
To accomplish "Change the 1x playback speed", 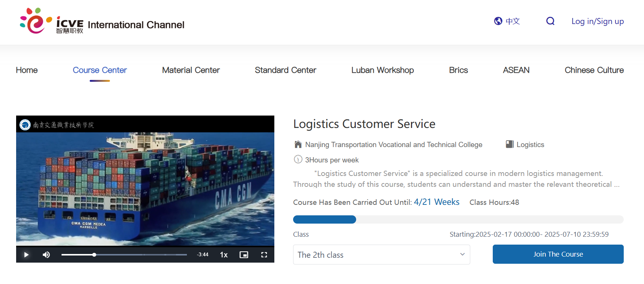I will 224,255.
